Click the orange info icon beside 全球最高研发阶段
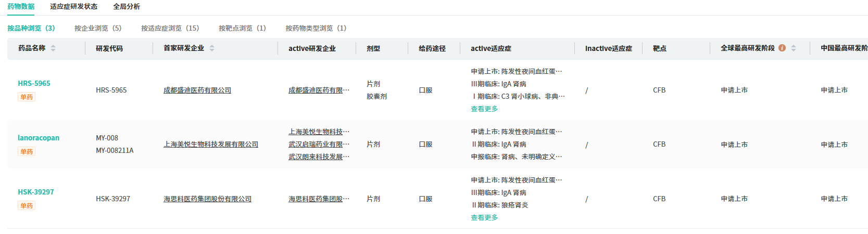The width and height of the screenshot is (868, 234). click(x=782, y=48)
